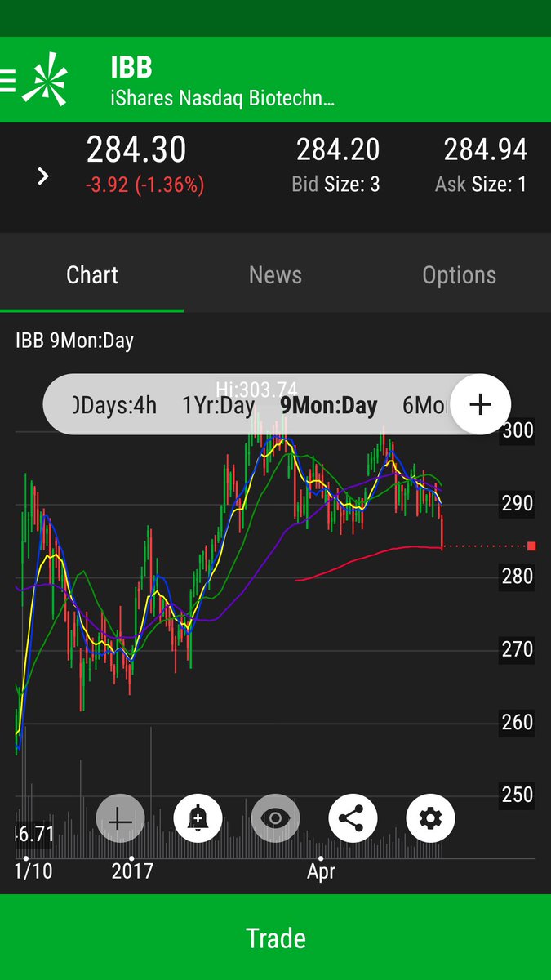Tap the last price 284.30

(x=136, y=149)
